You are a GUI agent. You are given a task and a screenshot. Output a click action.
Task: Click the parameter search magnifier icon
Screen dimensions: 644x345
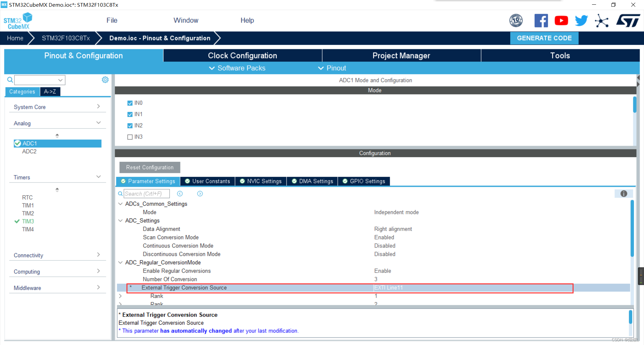(x=120, y=194)
